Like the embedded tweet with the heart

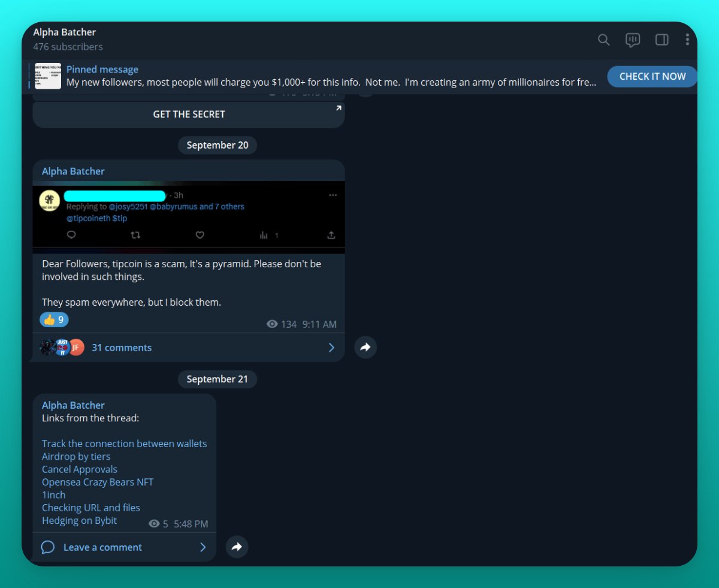pos(200,235)
